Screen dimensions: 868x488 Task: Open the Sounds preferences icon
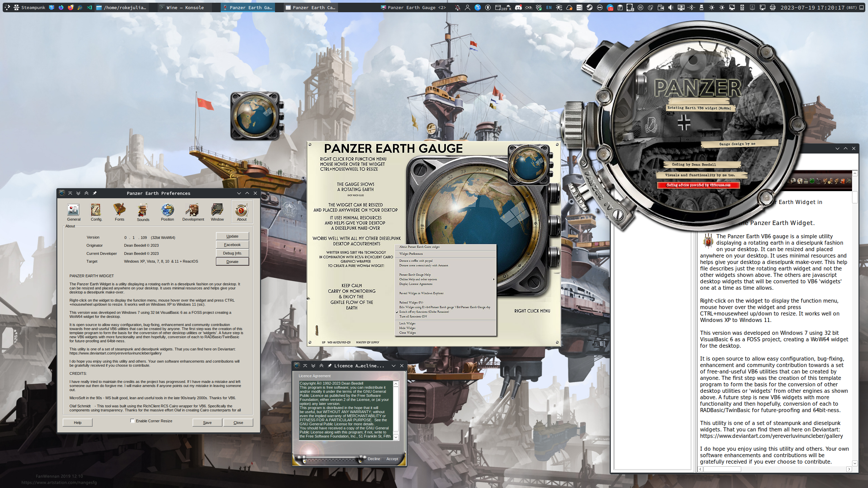click(143, 210)
